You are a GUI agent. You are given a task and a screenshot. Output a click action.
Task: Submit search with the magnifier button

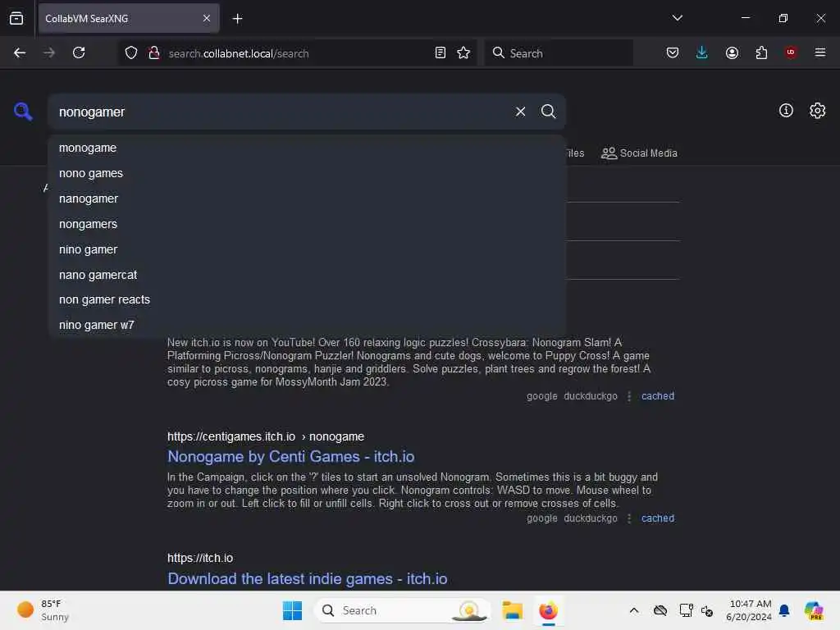pyautogui.click(x=548, y=112)
